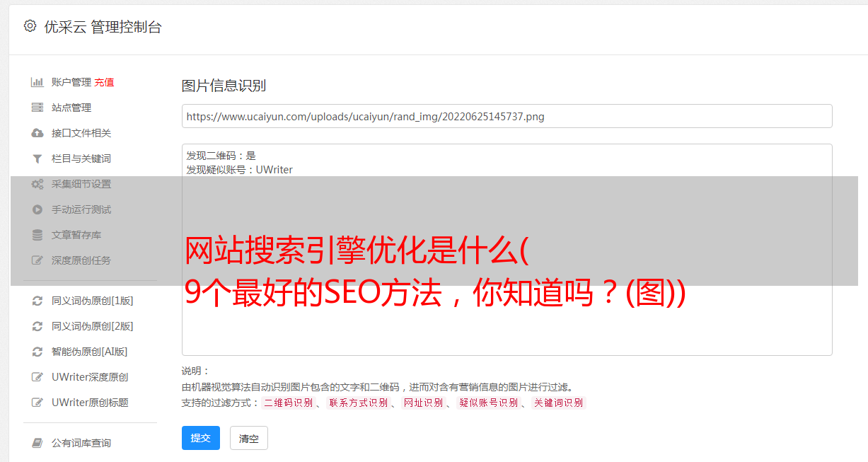Click the 优采云 管理控制台 title
Screen dimensions: 868x462
103,27
